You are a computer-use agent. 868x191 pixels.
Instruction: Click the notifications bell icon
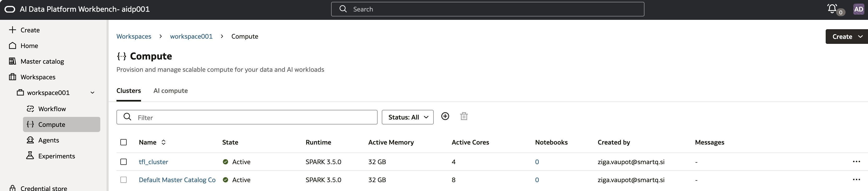[832, 9]
